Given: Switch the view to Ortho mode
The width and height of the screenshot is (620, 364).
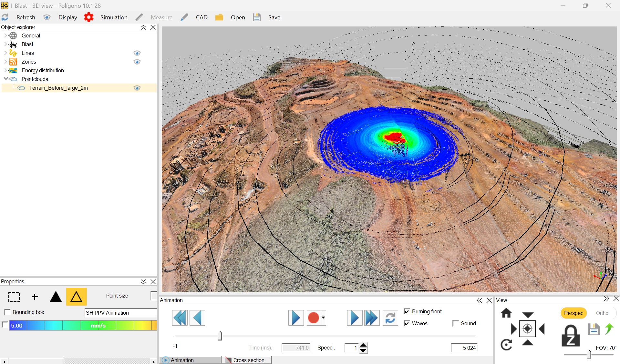Looking at the screenshot, I should (x=602, y=313).
